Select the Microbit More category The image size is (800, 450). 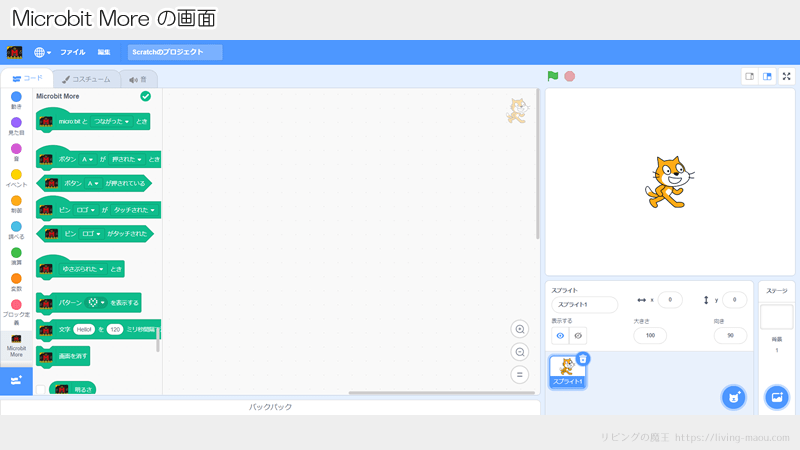tap(16, 346)
